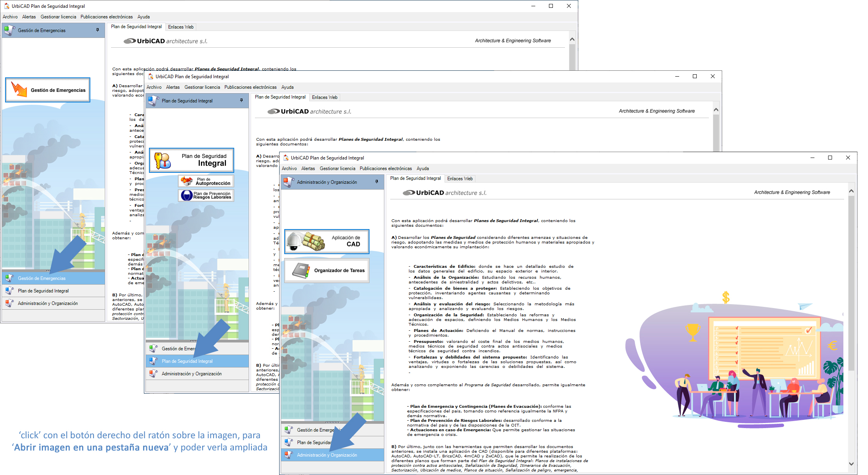Open Archivo menu in front window
This screenshot has height=475, width=868.
point(289,168)
